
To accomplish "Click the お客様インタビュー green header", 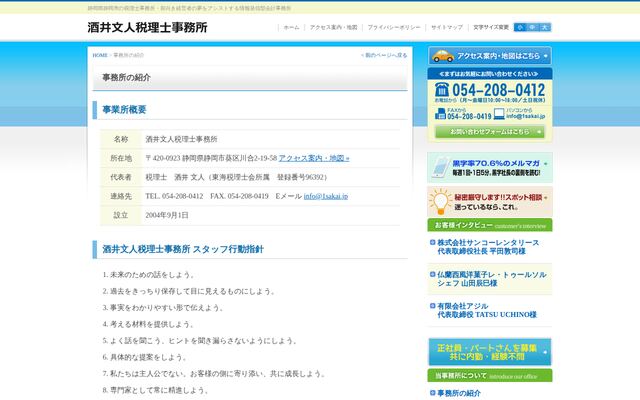I will tap(490, 225).
